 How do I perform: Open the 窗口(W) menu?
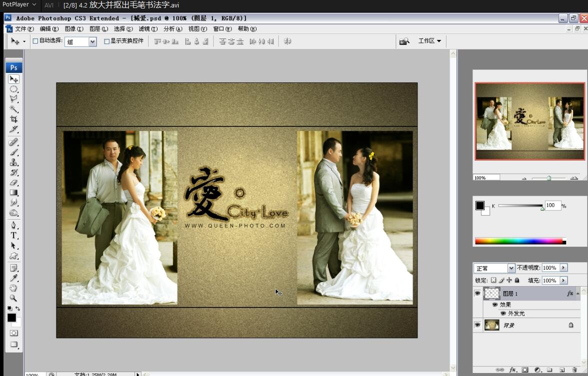coord(222,29)
